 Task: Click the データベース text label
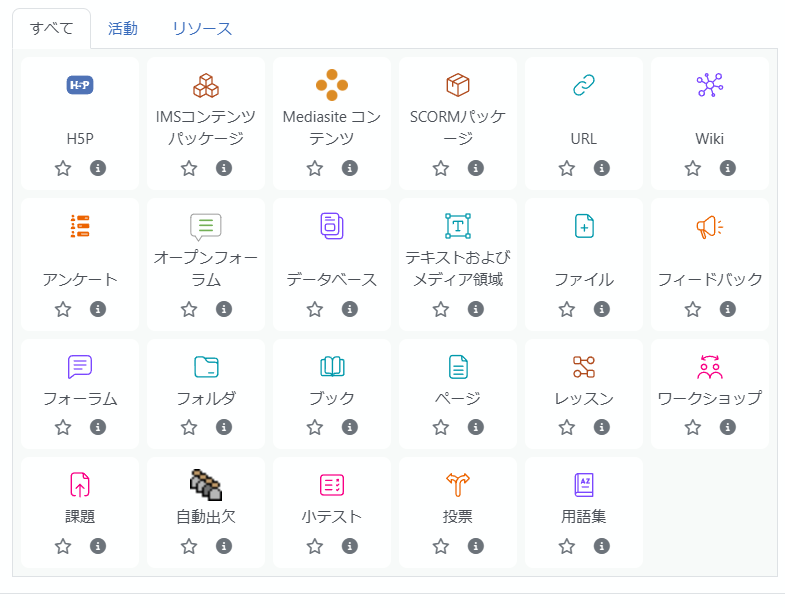[332, 279]
